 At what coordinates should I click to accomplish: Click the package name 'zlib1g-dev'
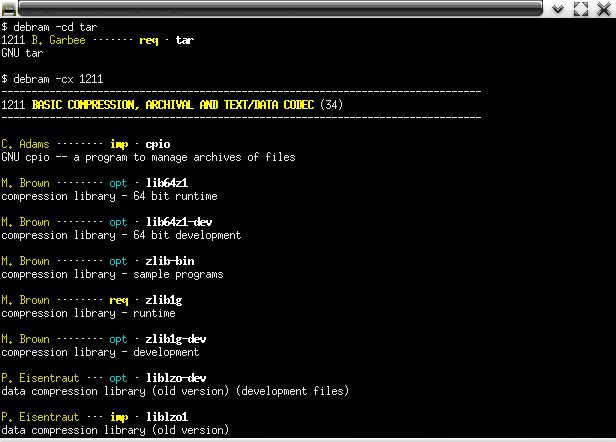176,339
